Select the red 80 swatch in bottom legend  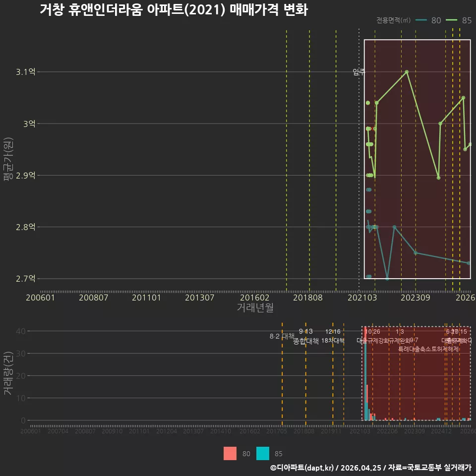point(230,454)
